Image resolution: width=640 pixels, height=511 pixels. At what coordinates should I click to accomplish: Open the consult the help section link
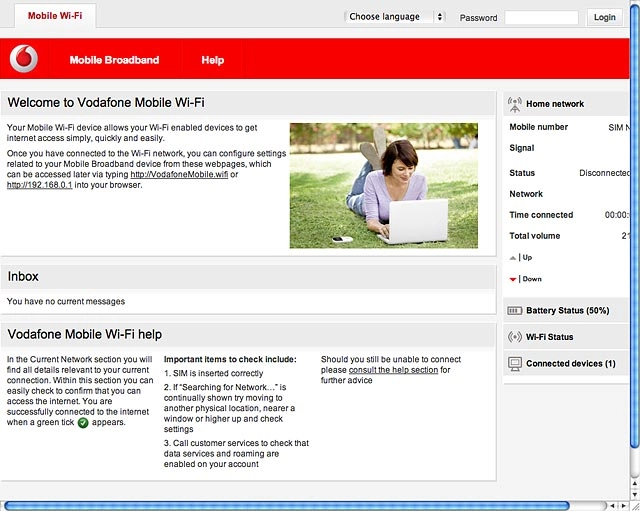click(393, 370)
